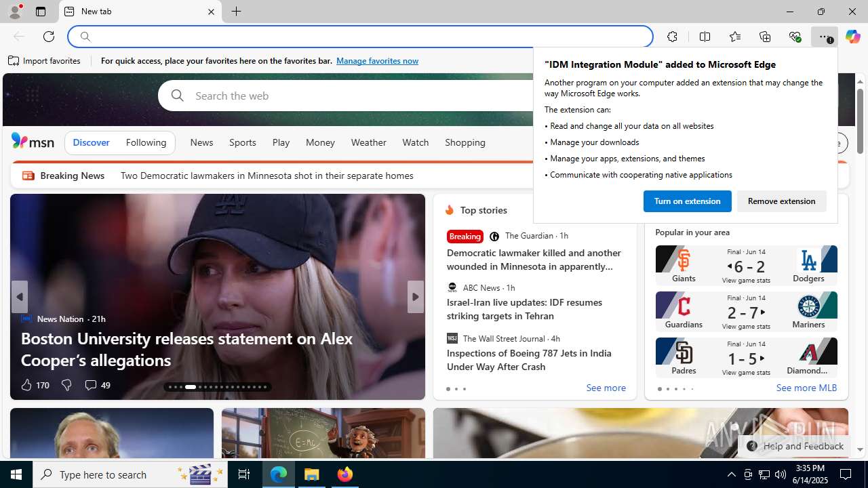Open the Play menu item
This screenshot has height=488, width=868.
point(281,142)
